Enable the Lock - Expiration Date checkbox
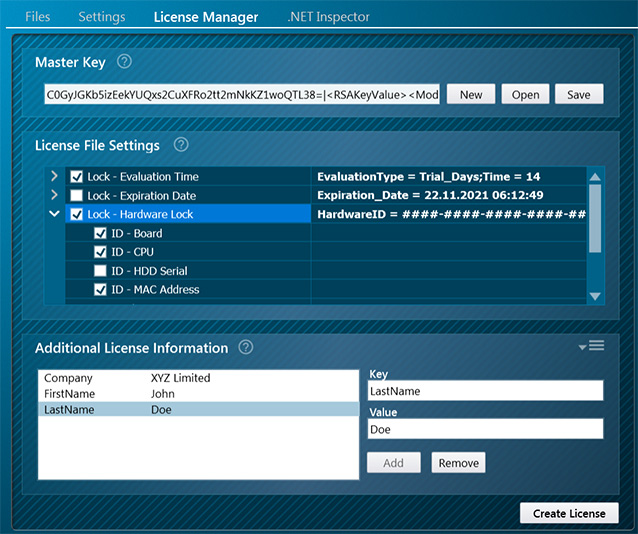 pyautogui.click(x=77, y=196)
